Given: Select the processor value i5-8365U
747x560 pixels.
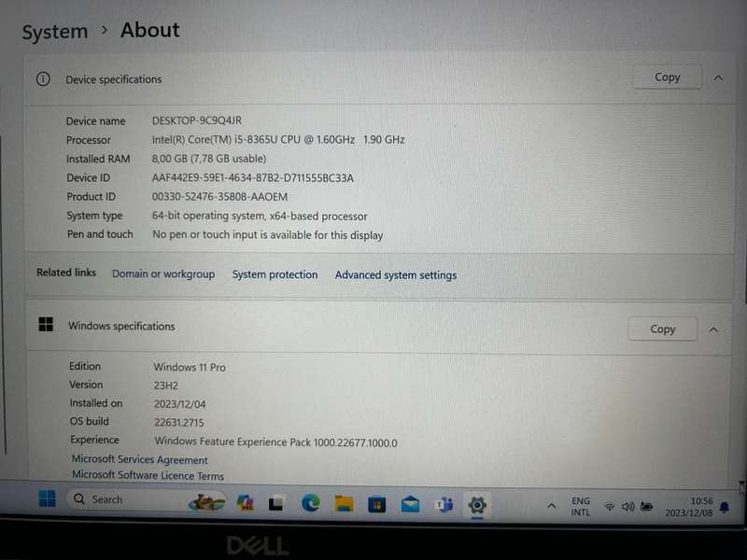Looking at the screenshot, I should 278,139.
